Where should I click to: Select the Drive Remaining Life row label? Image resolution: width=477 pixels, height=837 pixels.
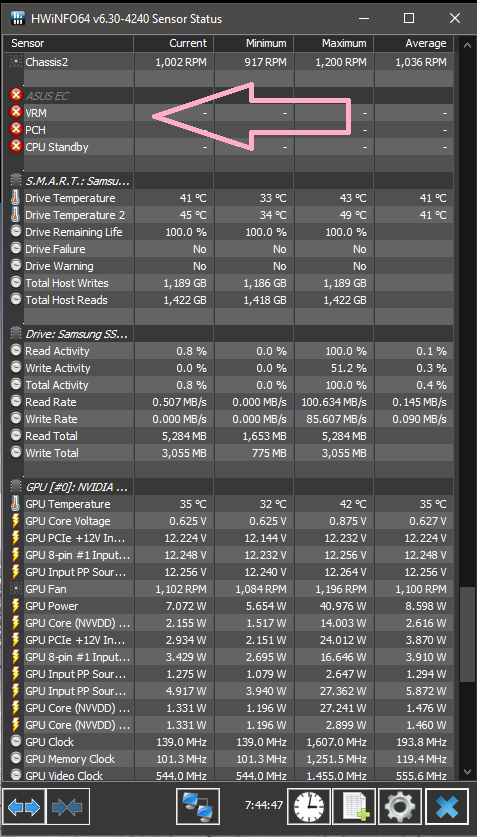tap(74, 232)
